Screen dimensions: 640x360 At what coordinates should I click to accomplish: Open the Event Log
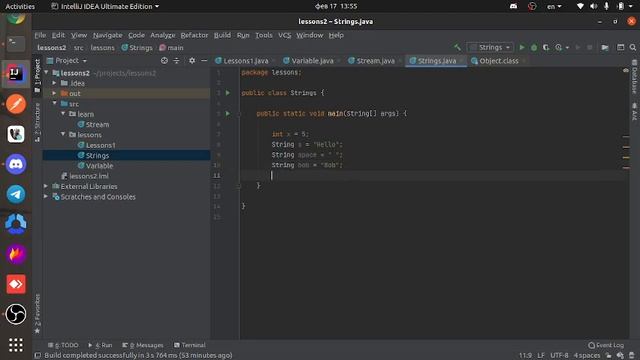(x=606, y=345)
